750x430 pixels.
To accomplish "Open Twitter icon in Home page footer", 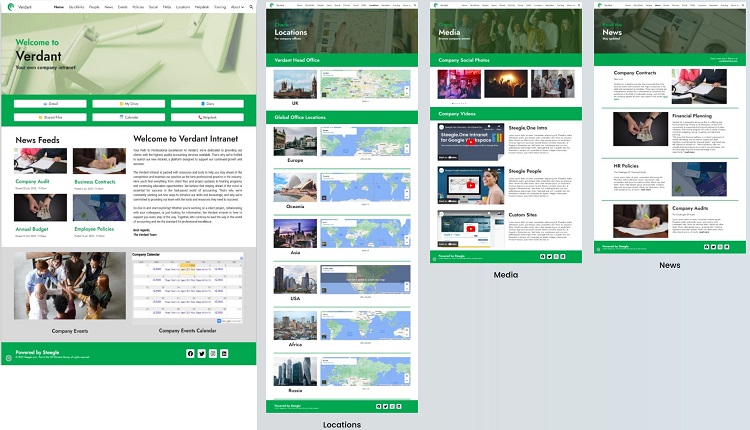I will (201, 353).
